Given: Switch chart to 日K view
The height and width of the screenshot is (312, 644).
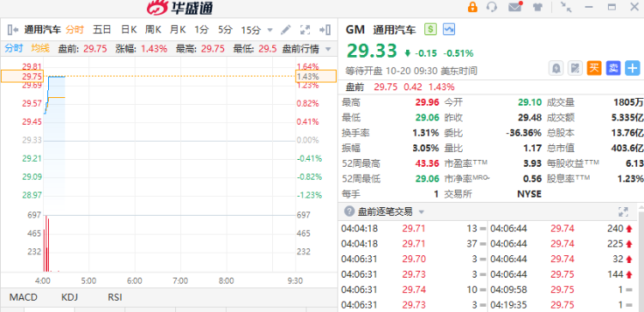Looking at the screenshot, I should (x=129, y=29).
